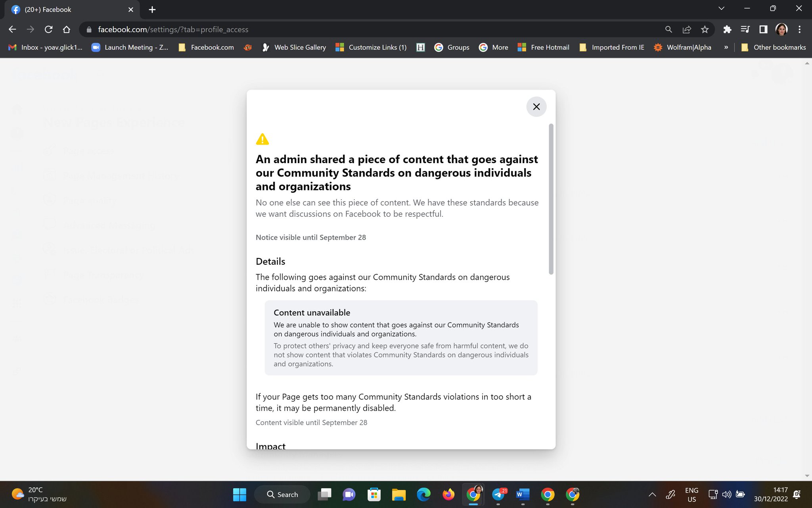
Task: Click the dialog's vertical scrollbar
Action: point(551,199)
